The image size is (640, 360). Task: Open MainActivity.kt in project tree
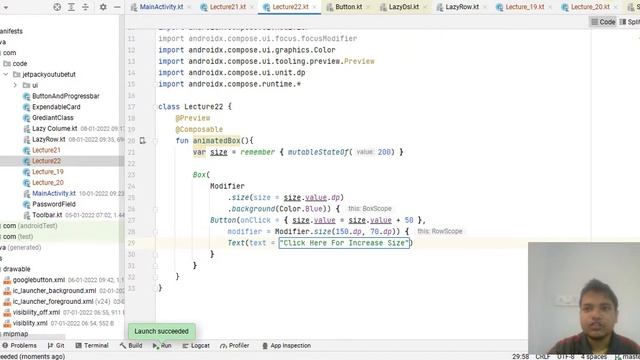click(54, 193)
